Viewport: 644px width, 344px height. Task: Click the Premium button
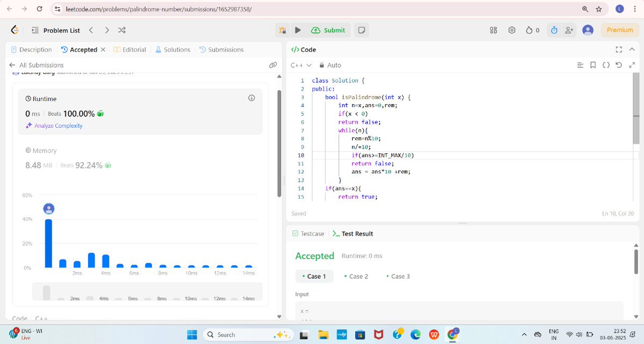pos(620,30)
